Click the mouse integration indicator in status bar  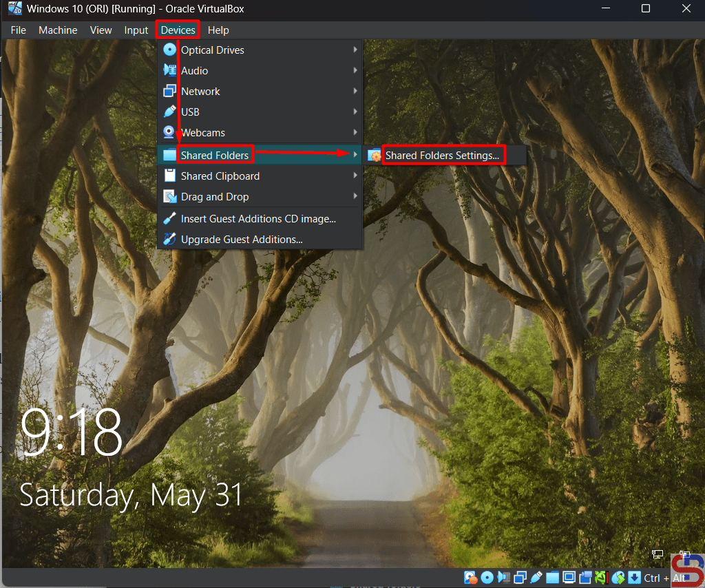click(x=618, y=578)
